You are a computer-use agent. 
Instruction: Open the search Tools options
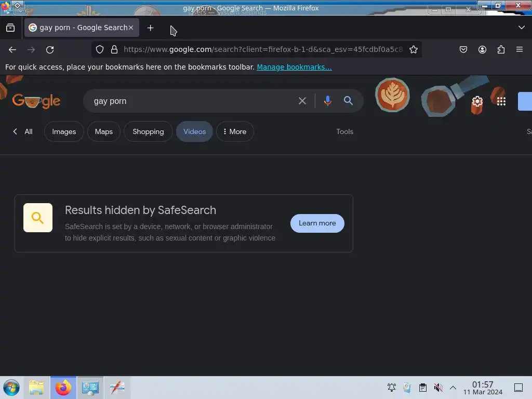pyautogui.click(x=345, y=131)
